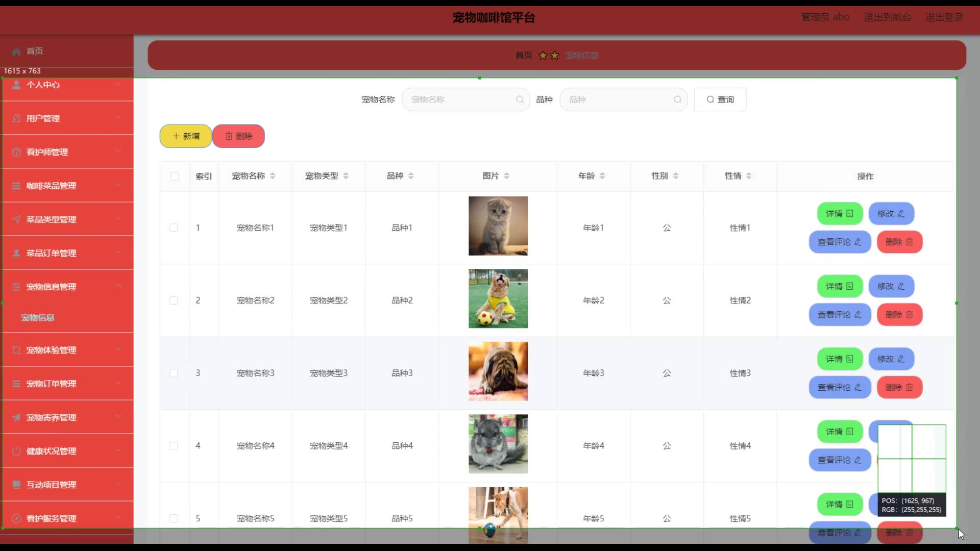This screenshot has width=980, height=551.
Task: Click the 健康状况管理 power icon
Action: point(16,451)
